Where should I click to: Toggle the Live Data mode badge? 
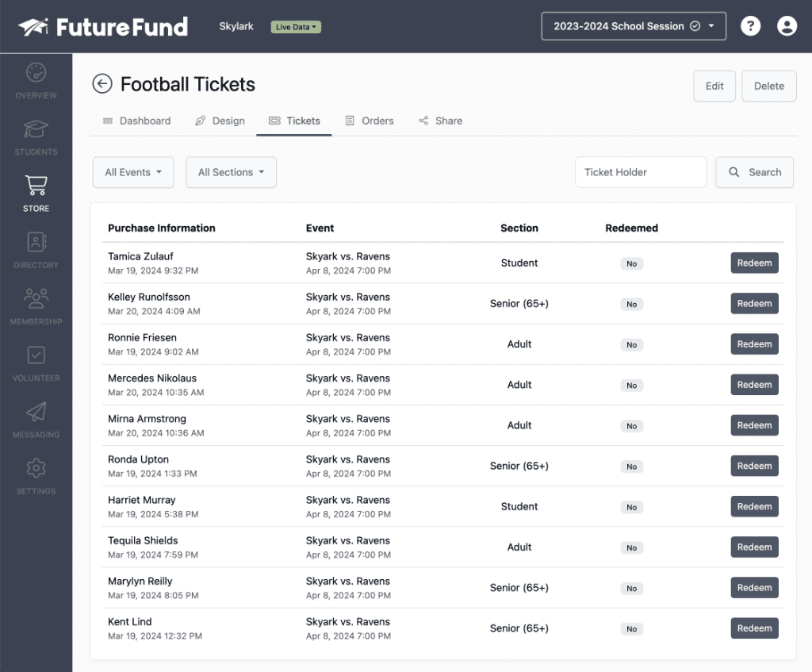click(x=296, y=27)
